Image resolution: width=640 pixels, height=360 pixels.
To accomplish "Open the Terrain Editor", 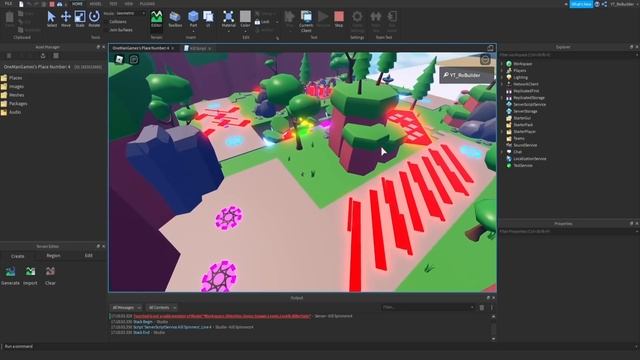I will click(156, 19).
